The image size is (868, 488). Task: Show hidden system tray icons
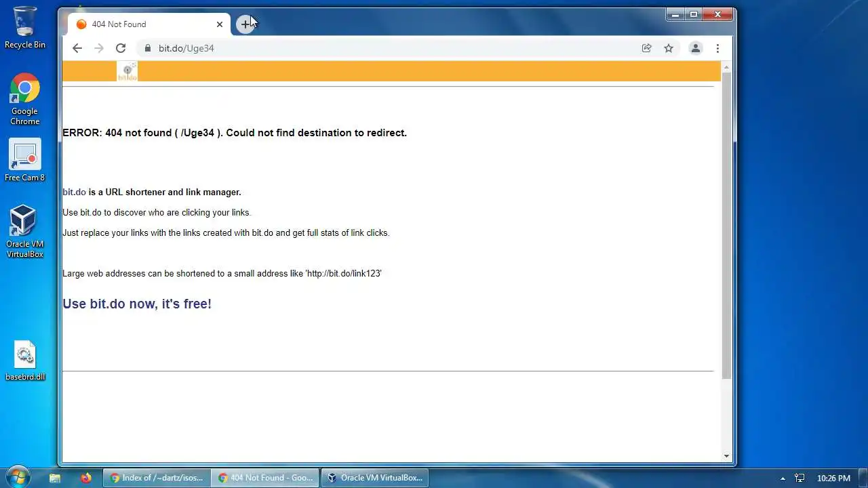point(783,478)
